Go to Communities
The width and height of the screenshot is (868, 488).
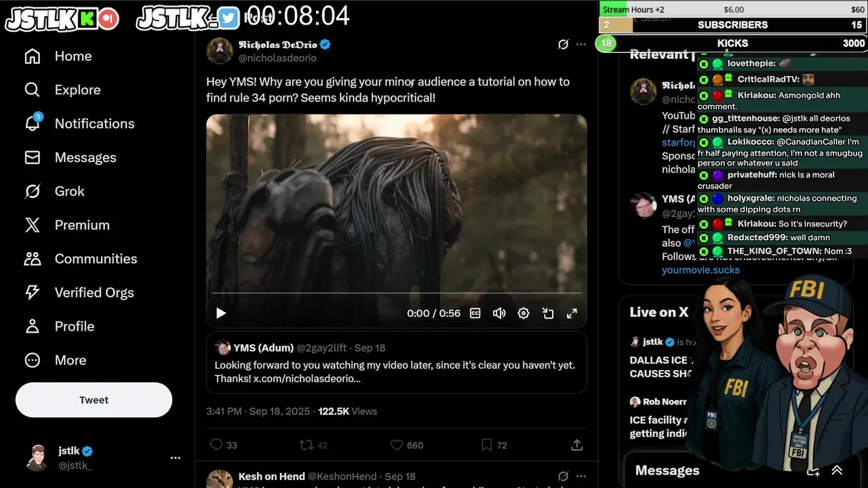click(x=80, y=259)
